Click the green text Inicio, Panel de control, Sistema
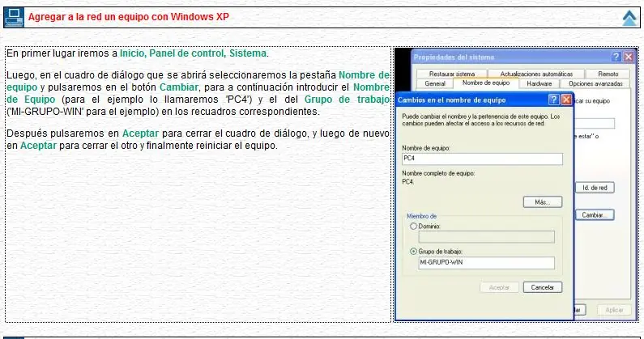Screen dimensions: 644x339 pos(193,53)
